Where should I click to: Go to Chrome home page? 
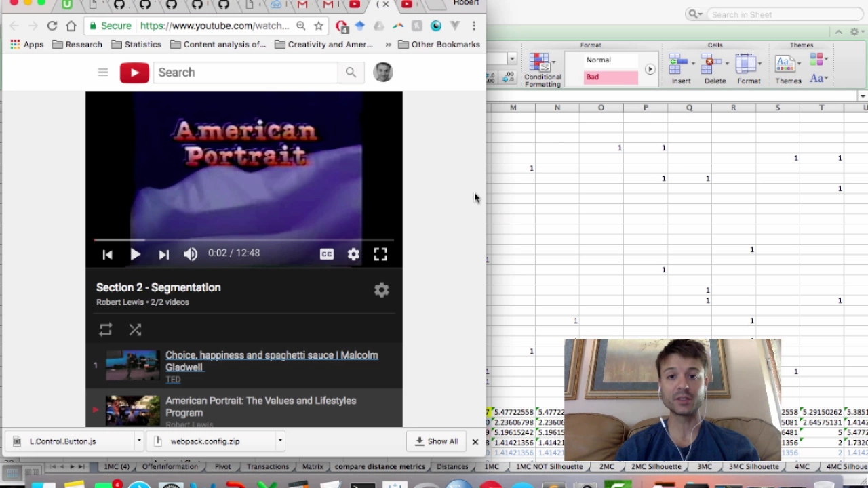pos(71,26)
